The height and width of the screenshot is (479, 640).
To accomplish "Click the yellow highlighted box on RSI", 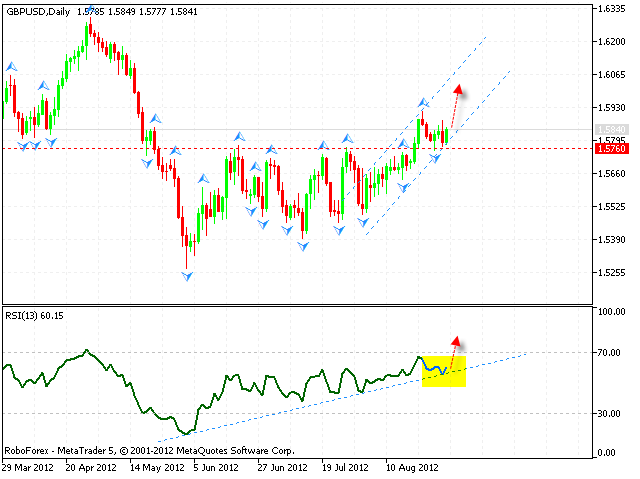I will tap(443, 371).
